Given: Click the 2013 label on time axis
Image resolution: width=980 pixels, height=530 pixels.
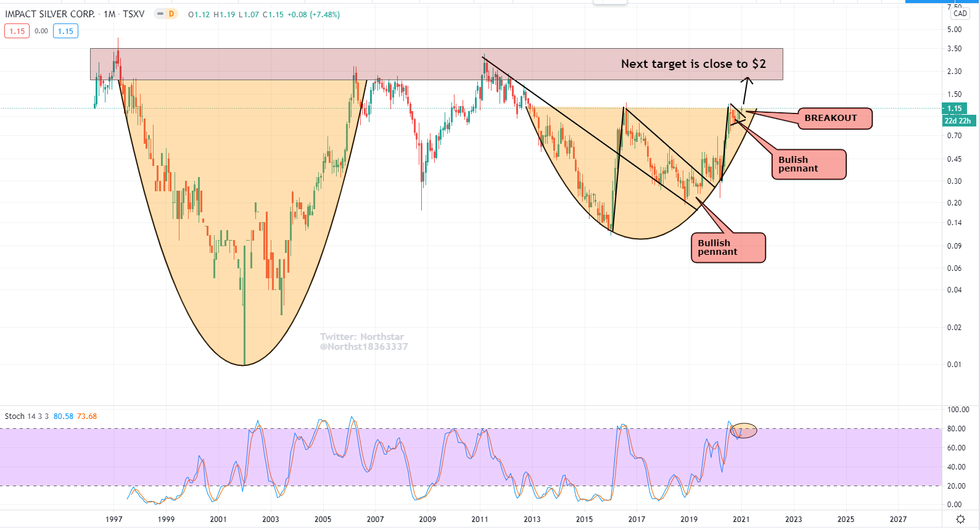Looking at the screenshot, I should pyautogui.click(x=532, y=520).
